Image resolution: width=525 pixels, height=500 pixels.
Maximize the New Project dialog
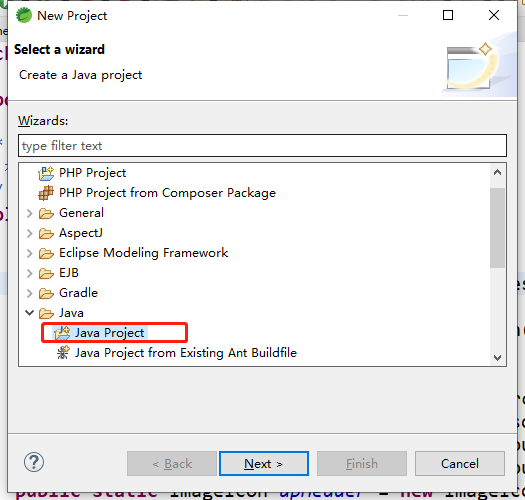tap(448, 15)
